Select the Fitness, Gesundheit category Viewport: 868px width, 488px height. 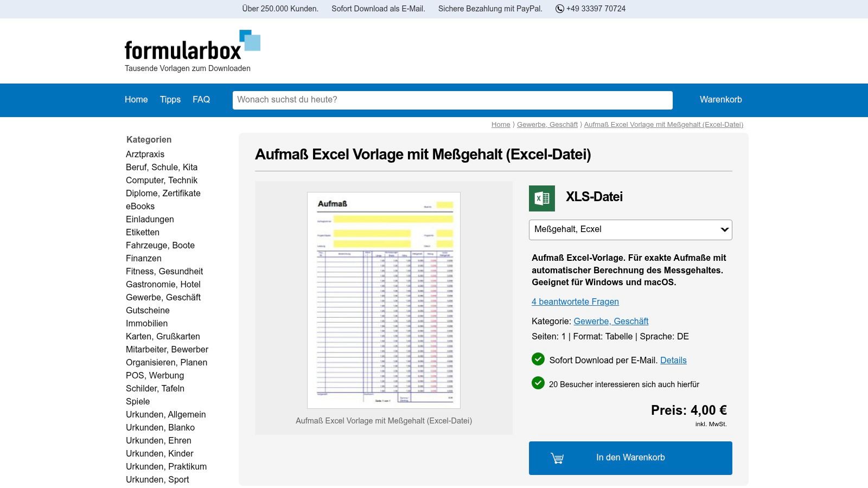(x=164, y=272)
